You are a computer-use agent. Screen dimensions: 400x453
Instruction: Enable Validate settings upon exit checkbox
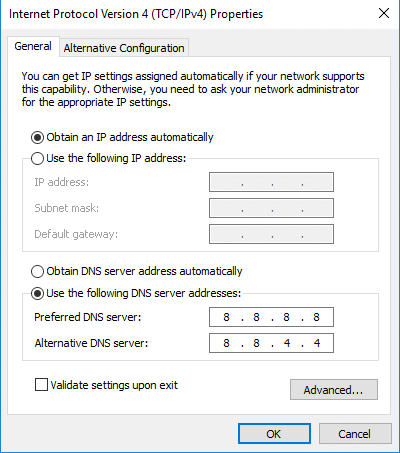41,384
